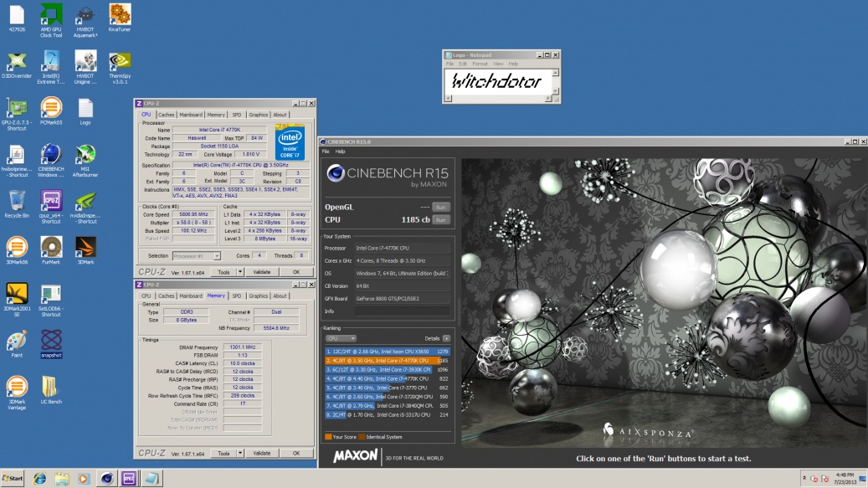Image resolution: width=868 pixels, height=488 pixels.
Task: Click the HWBOT Aquamark desktop icon
Action: 85,15
